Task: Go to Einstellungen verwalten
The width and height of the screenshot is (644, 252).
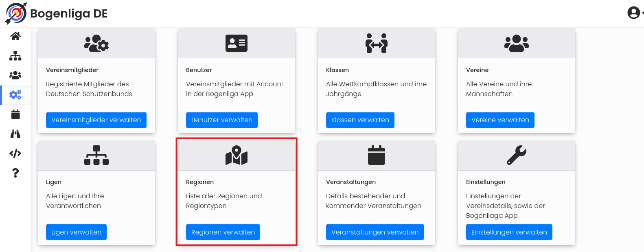Action: coord(509,232)
